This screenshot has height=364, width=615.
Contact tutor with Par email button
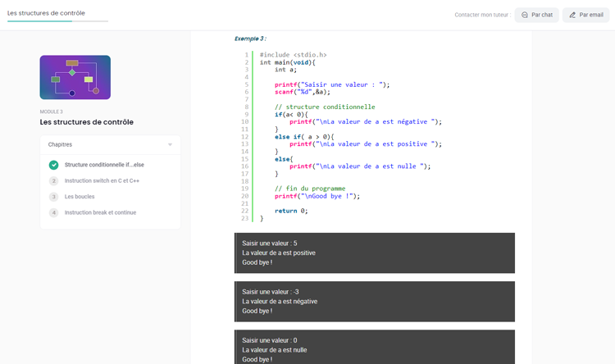(x=585, y=15)
